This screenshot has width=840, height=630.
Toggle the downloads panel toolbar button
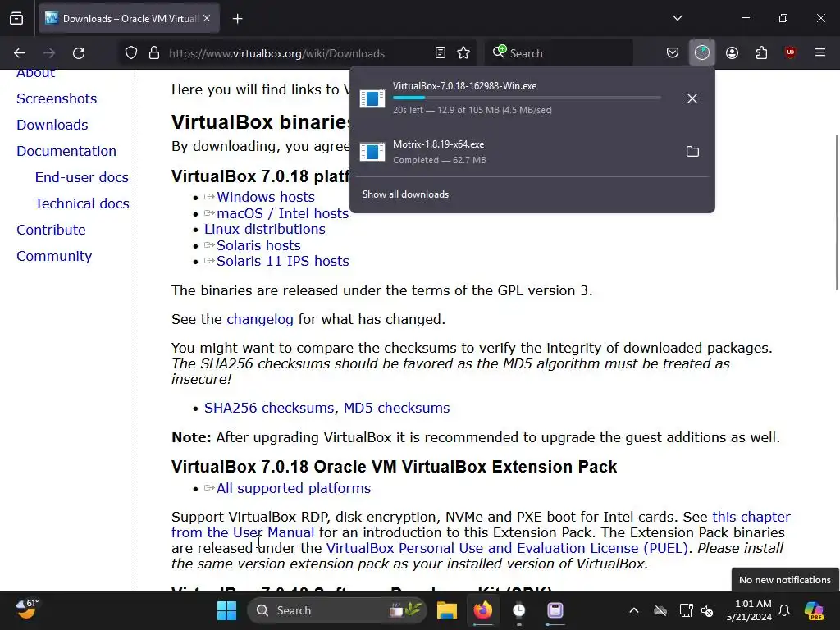tap(702, 53)
